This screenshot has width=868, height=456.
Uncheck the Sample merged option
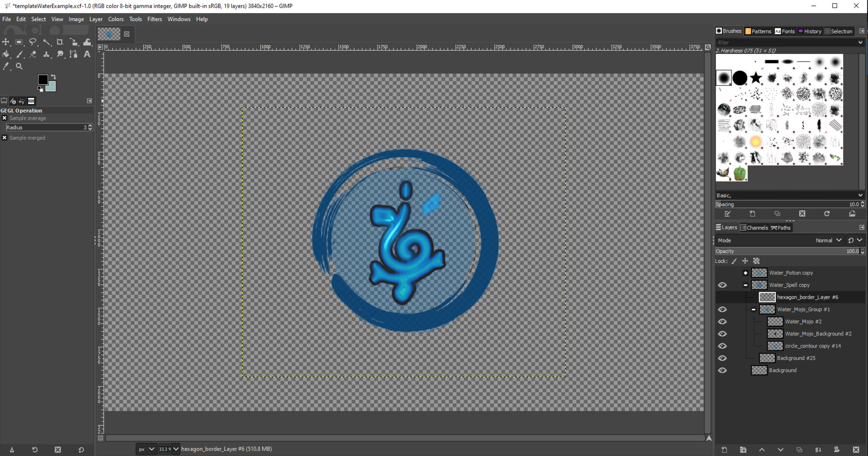tap(4, 138)
